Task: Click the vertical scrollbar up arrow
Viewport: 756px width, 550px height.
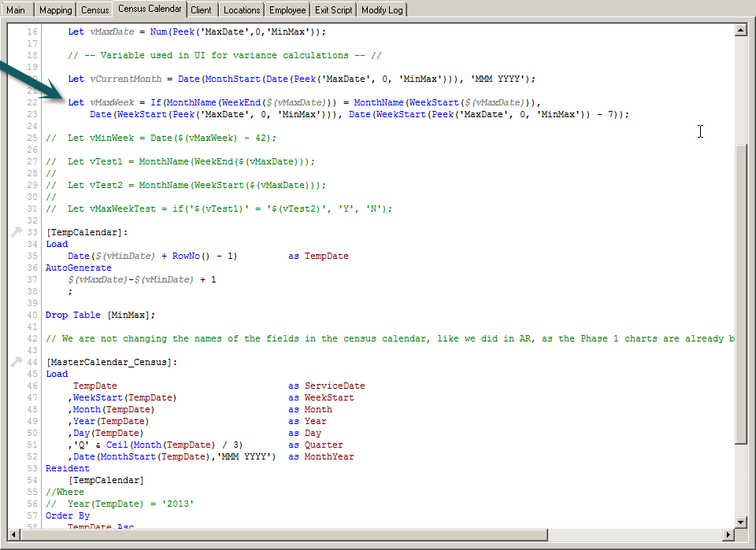Action: 741,31
